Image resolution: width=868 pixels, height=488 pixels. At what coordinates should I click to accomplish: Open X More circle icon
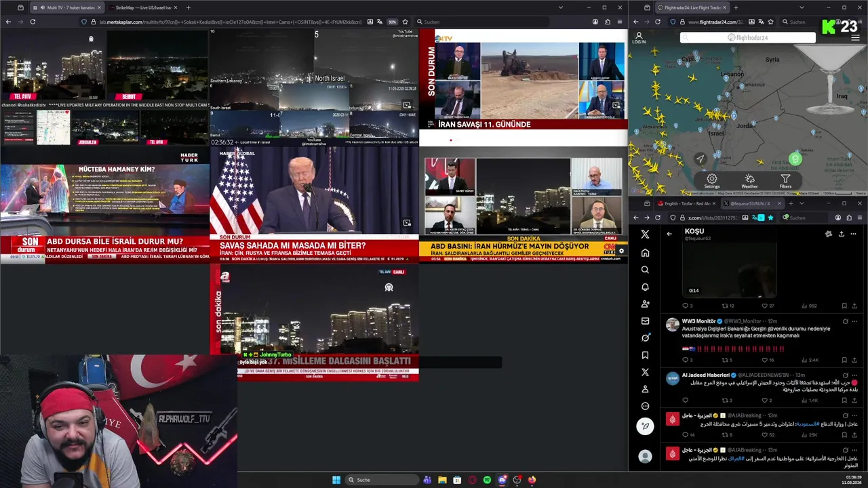click(645, 406)
